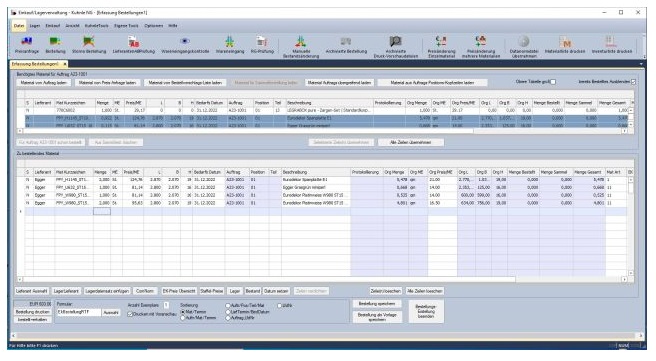The height and width of the screenshot is (361, 656).
Task: Click Bestellung als Vorlage speichern button
Action: (x=377, y=317)
